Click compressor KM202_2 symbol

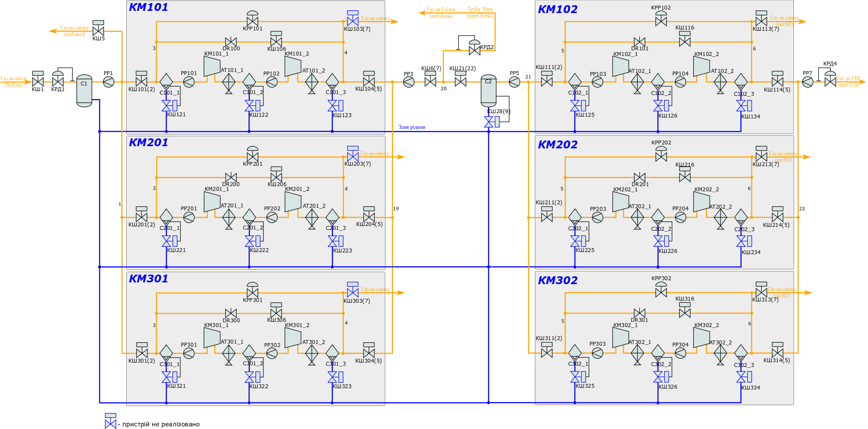[x=701, y=202]
